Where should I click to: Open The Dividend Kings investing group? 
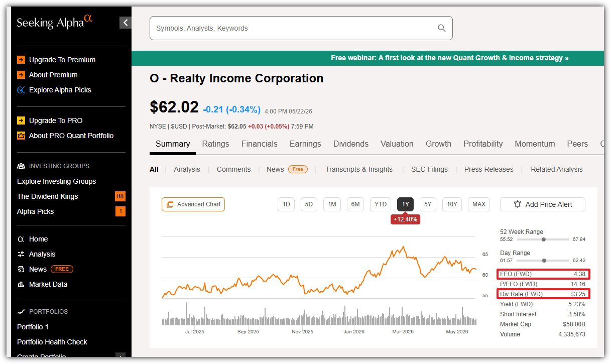48,196
